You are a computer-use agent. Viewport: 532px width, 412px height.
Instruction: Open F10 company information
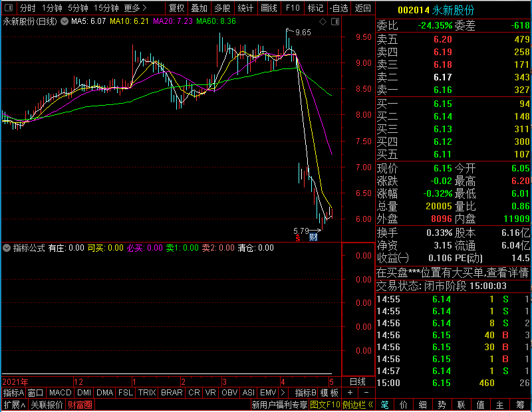[x=293, y=8]
